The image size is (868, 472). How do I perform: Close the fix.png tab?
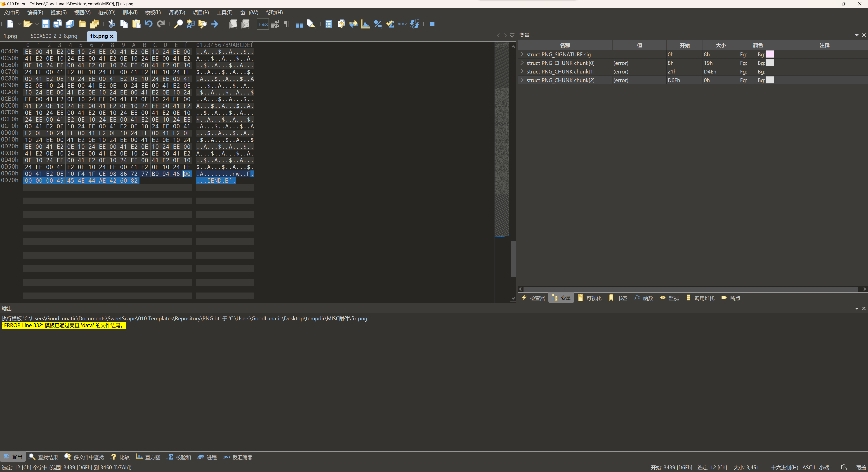[111, 36]
